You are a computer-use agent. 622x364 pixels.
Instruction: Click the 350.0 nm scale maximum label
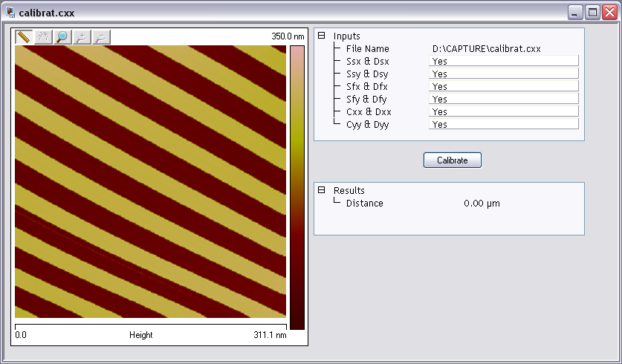(288, 36)
